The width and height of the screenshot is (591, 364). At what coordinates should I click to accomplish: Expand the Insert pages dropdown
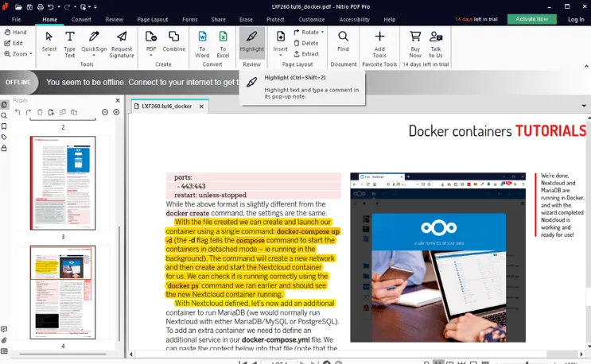pyautogui.click(x=281, y=56)
